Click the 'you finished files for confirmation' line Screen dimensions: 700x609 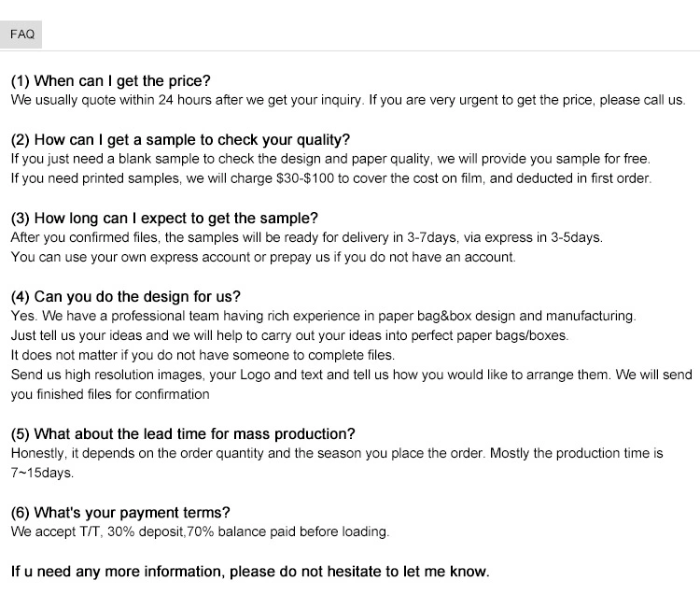pos(110,394)
